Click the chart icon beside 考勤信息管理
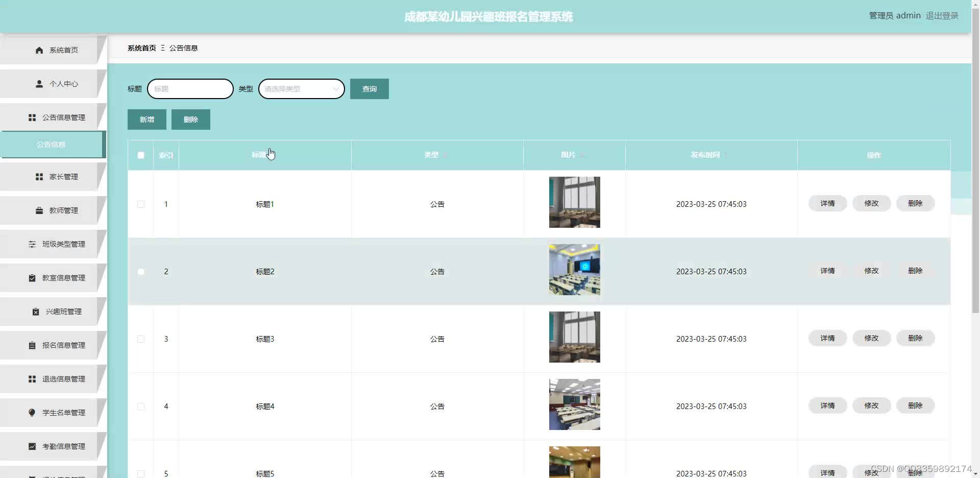Image resolution: width=980 pixels, height=478 pixels. click(x=32, y=446)
